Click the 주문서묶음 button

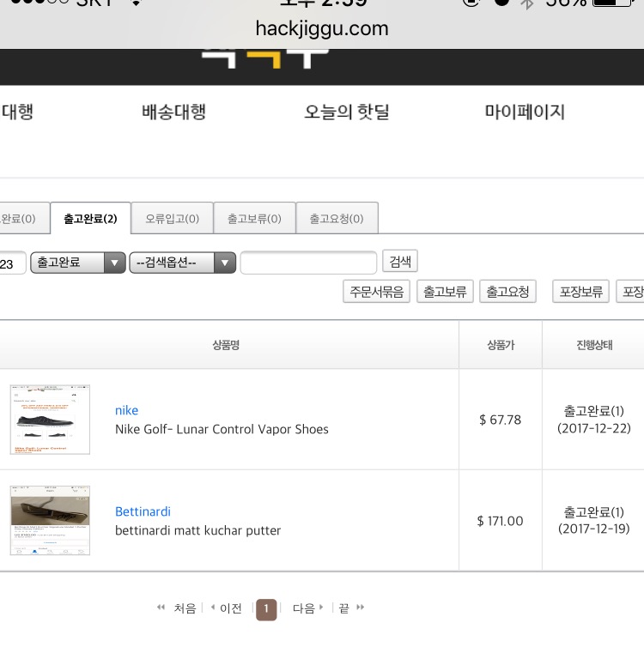pos(376,292)
